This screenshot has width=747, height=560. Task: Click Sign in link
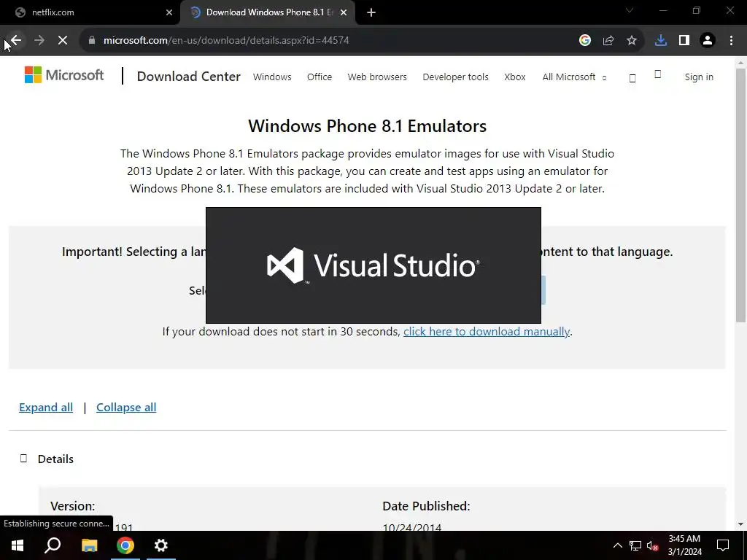click(x=699, y=77)
